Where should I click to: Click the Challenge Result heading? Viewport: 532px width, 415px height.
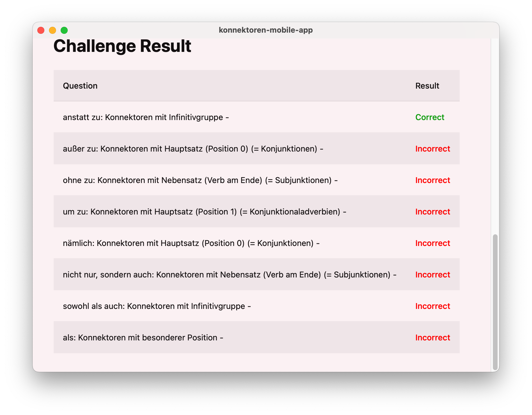pos(122,46)
